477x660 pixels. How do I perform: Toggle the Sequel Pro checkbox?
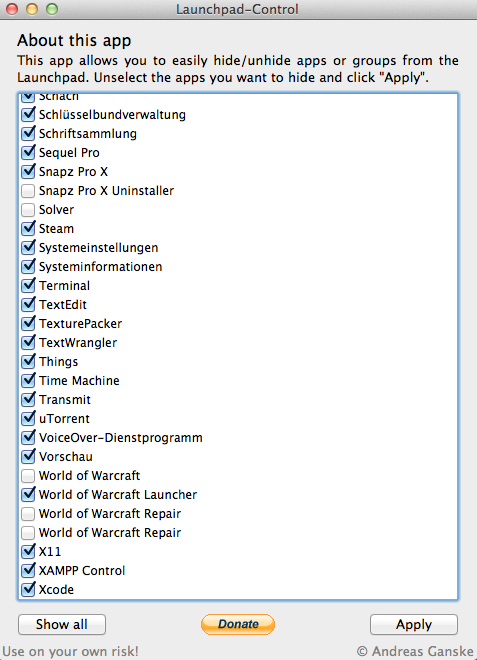click(28, 152)
